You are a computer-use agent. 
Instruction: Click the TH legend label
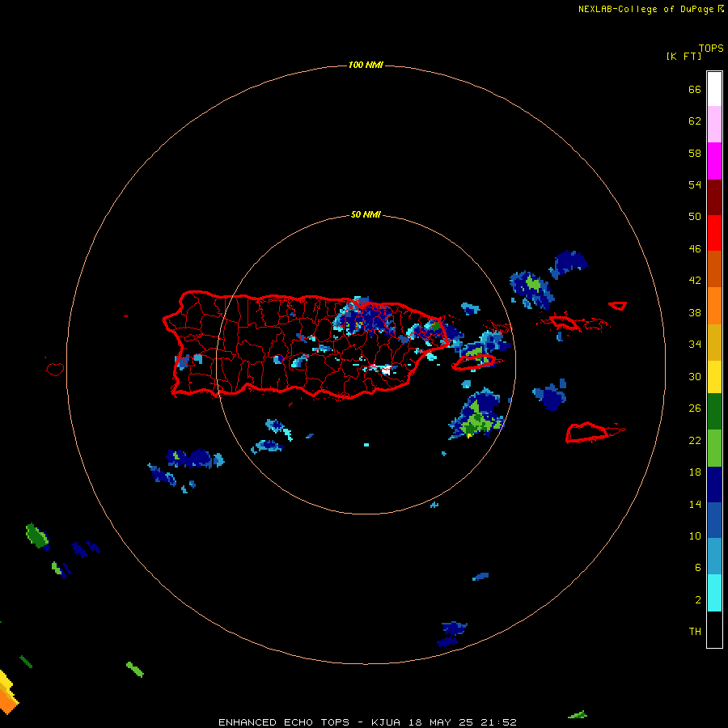(695, 631)
